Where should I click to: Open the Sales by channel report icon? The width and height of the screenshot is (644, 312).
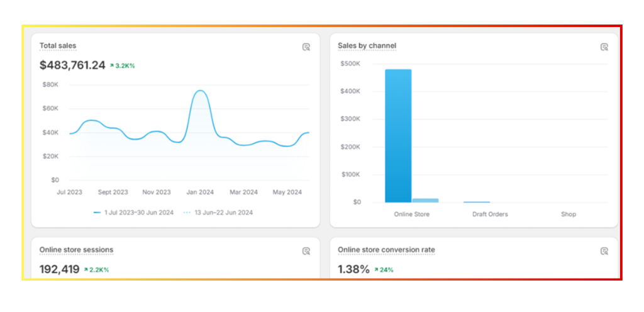tap(604, 47)
